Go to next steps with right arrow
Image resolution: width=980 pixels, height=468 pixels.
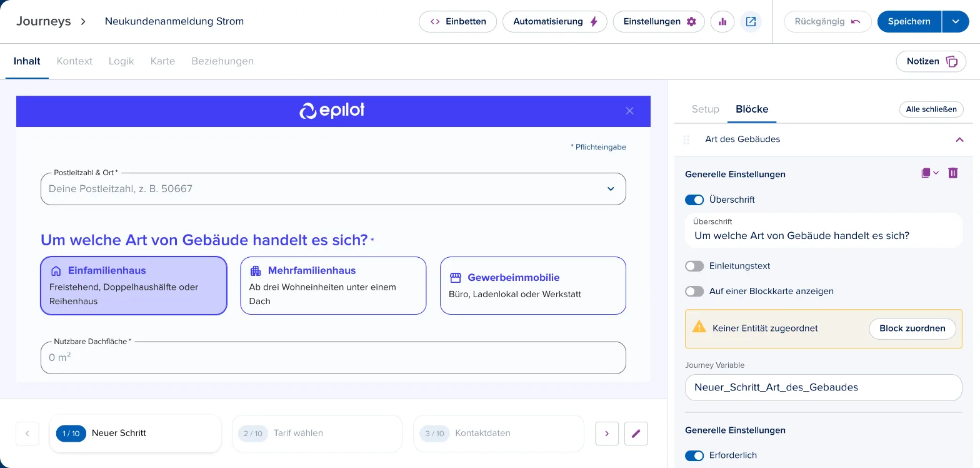click(607, 433)
